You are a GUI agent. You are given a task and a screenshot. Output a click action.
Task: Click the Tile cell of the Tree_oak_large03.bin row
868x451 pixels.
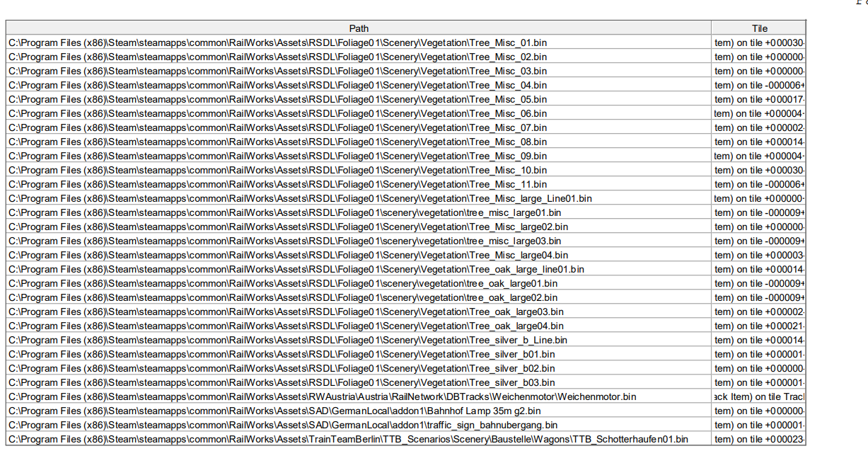[x=759, y=312]
